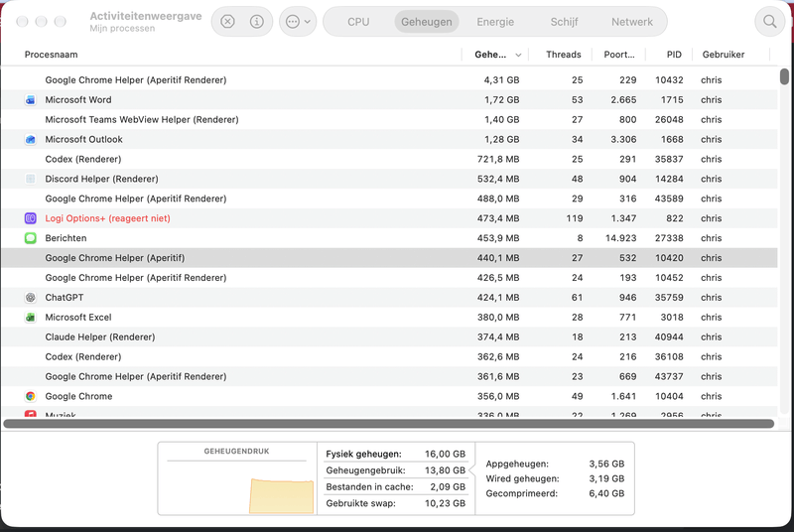Click the Microsoft Word app icon
Viewport: 794px width, 532px height.
point(31,99)
